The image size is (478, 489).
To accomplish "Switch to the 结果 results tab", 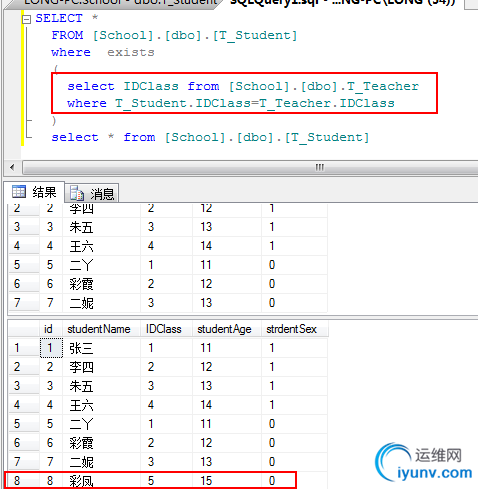I will point(34,192).
